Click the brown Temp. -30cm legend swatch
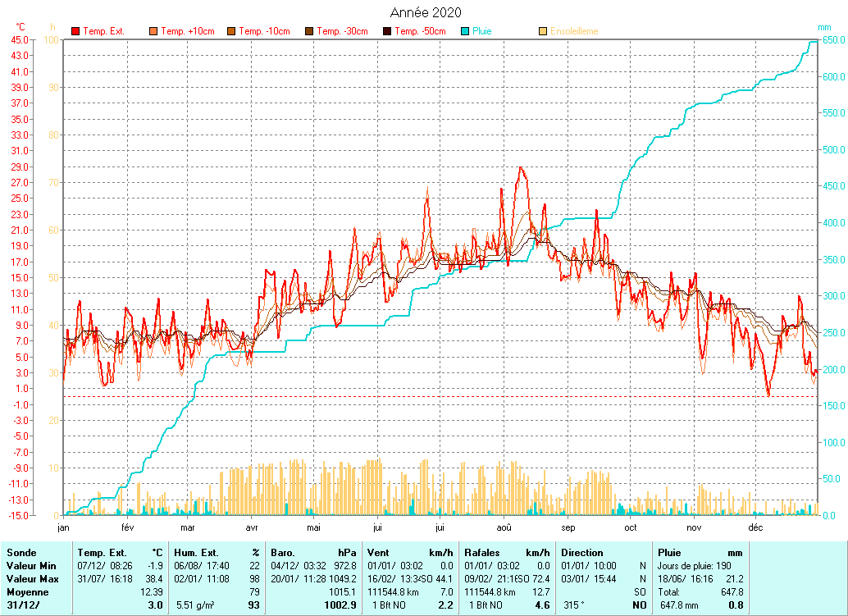The width and height of the screenshot is (848, 616). [309, 31]
